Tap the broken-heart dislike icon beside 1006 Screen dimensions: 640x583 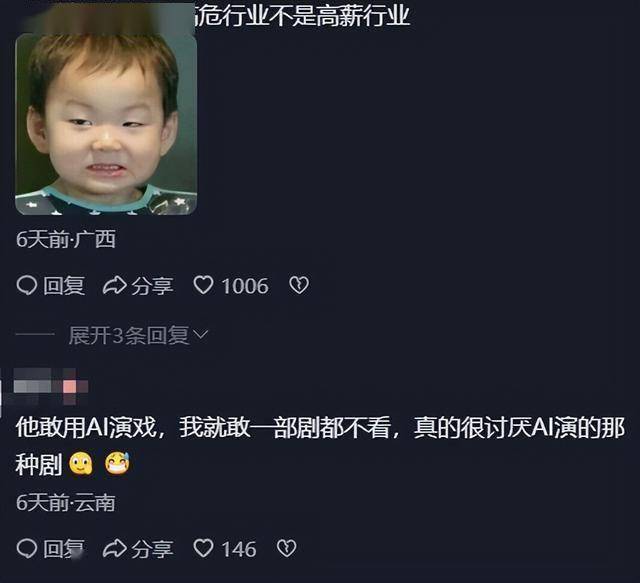point(299,285)
